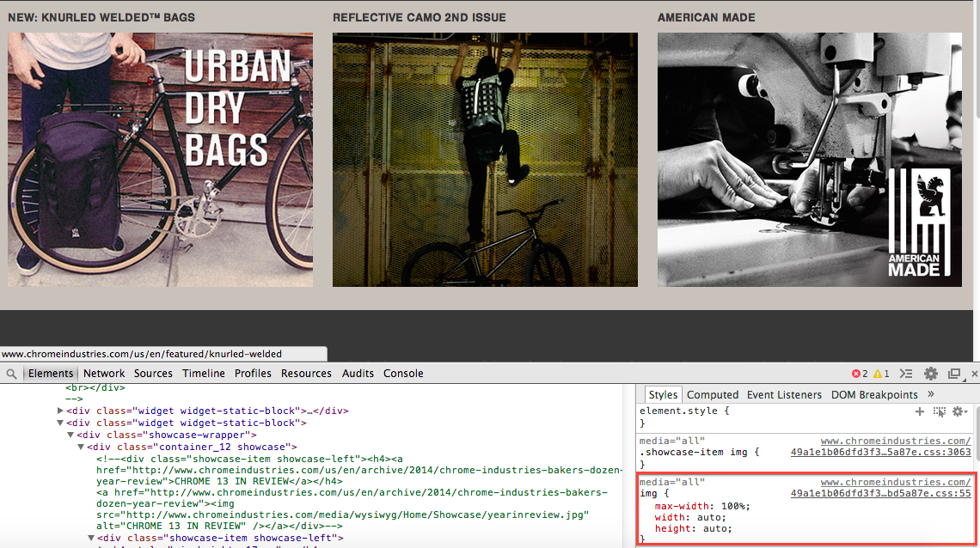Open DevTools settings gear
Screen dimensions: 980x548
930,374
